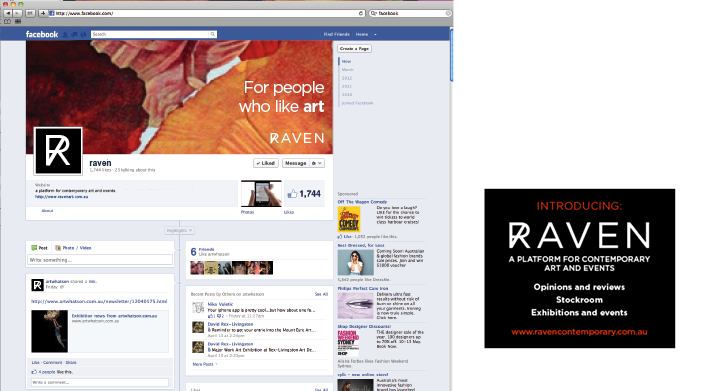
Task: Go forward with the browser forward arrow
Action: tap(17, 14)
